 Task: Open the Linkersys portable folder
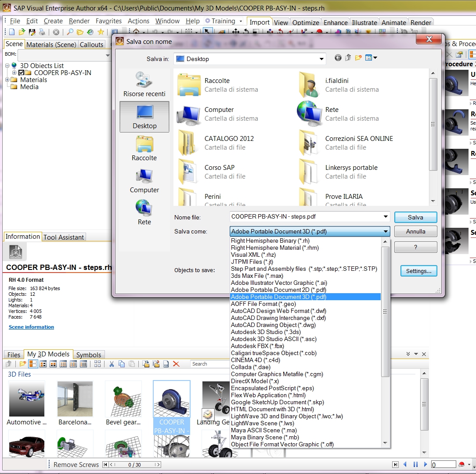[x=338, y=172]
